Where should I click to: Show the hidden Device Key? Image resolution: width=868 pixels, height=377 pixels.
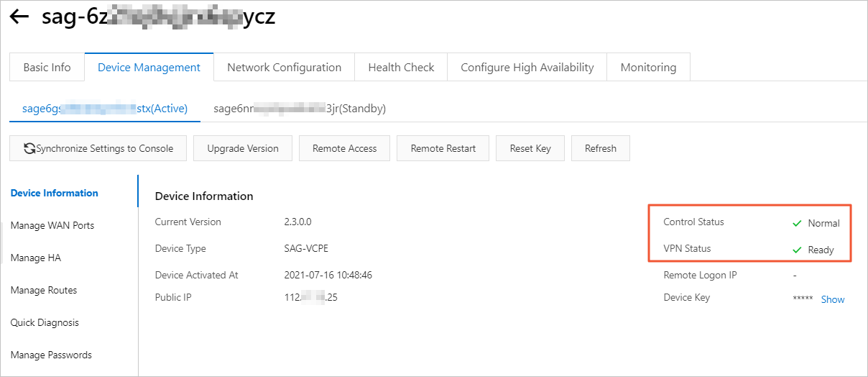click(x=833, y=300)
